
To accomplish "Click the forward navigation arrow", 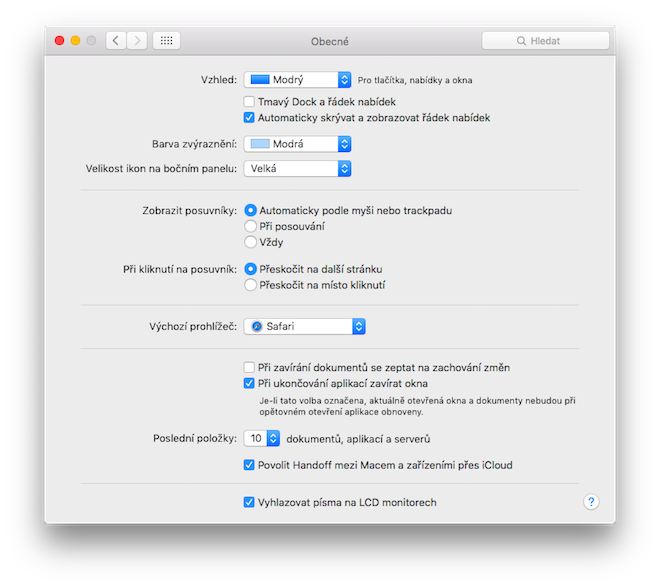I will tap(138, 41).
